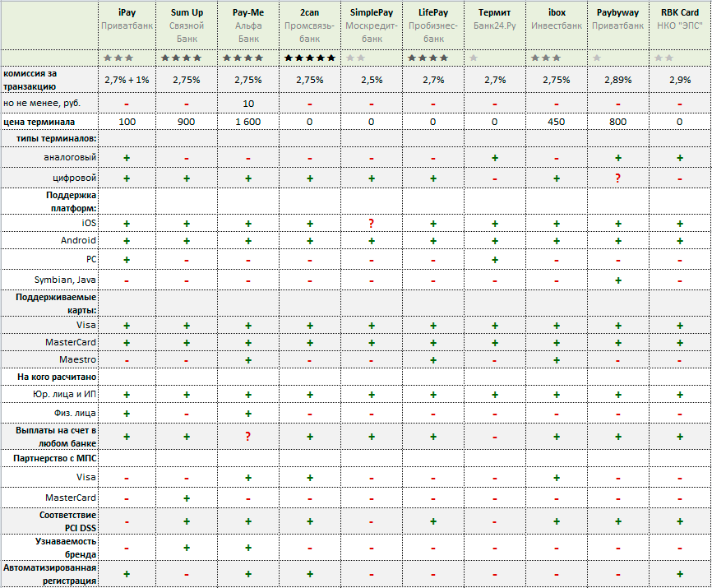
Task: Click the 'Symbian, Java' row label
Action: (x=65, y=280)
